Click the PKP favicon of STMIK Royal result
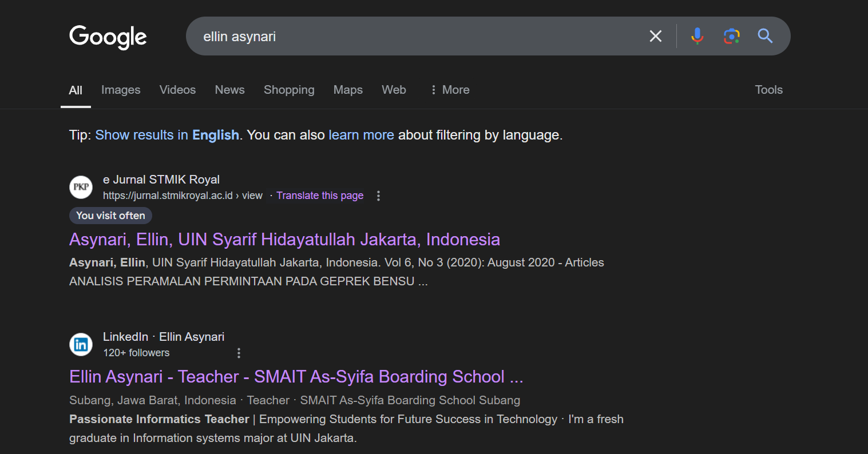This screenshot has height=454, width=868. pos(81,187)
